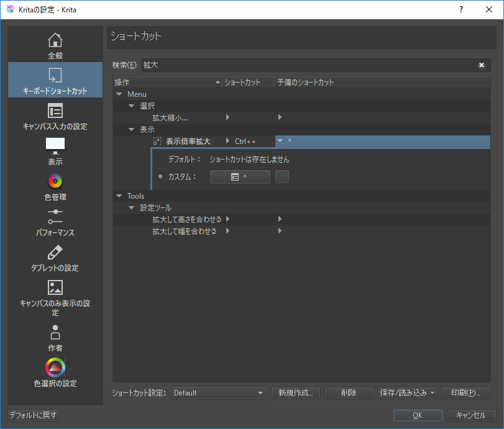Open キャンバスのみ表示の設定 image icon
504x429 pixels.
point(55,287)
